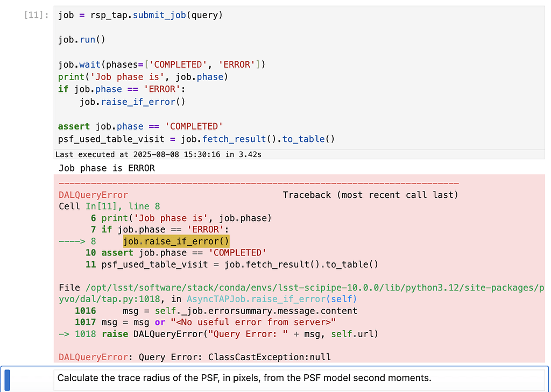Select the DALQueryError traceback heading

93,195
